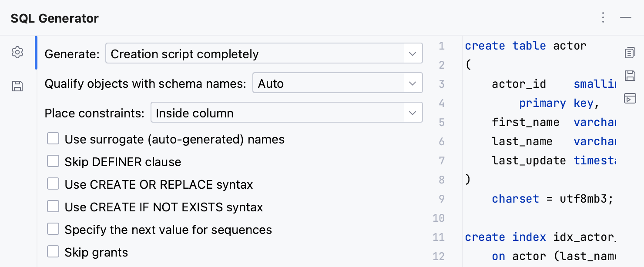Open generated script in query console

pos(630,99)
